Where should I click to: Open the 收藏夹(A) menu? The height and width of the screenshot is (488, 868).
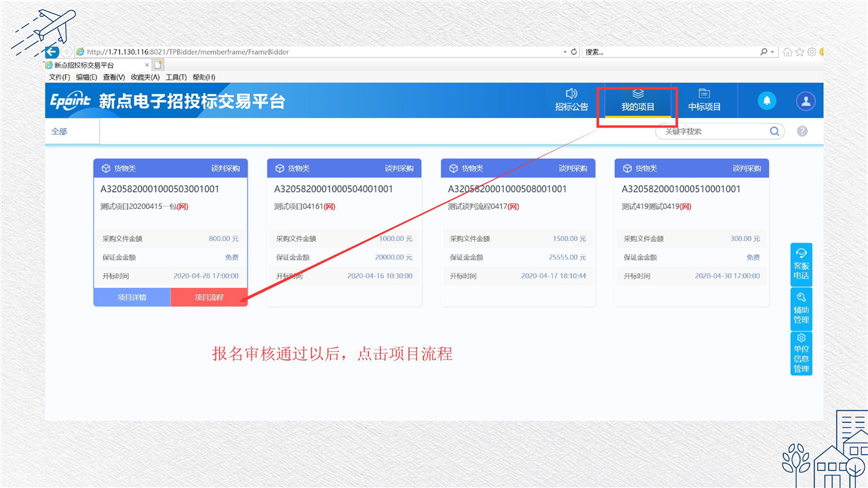click(145, 77)
